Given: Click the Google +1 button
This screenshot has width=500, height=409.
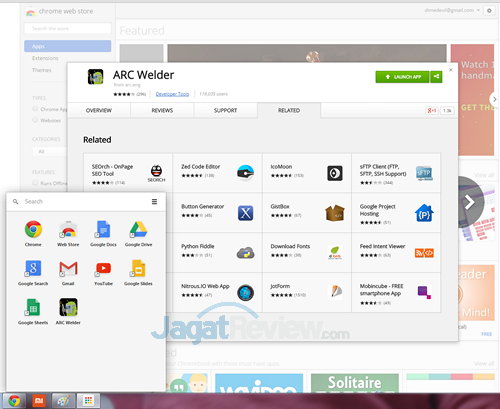Looking at the screenshot, I should [432, 110].
